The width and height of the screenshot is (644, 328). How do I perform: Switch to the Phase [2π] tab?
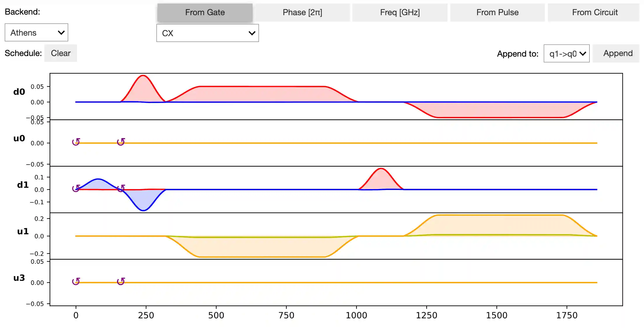[302, 13]
